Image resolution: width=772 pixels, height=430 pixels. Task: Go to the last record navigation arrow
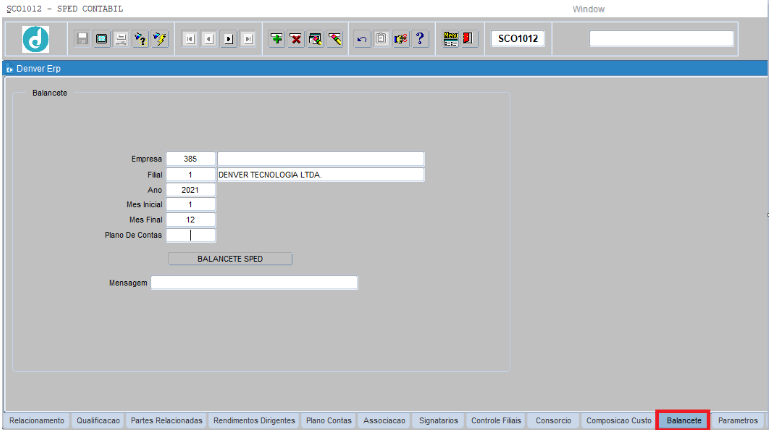[248, 39]
